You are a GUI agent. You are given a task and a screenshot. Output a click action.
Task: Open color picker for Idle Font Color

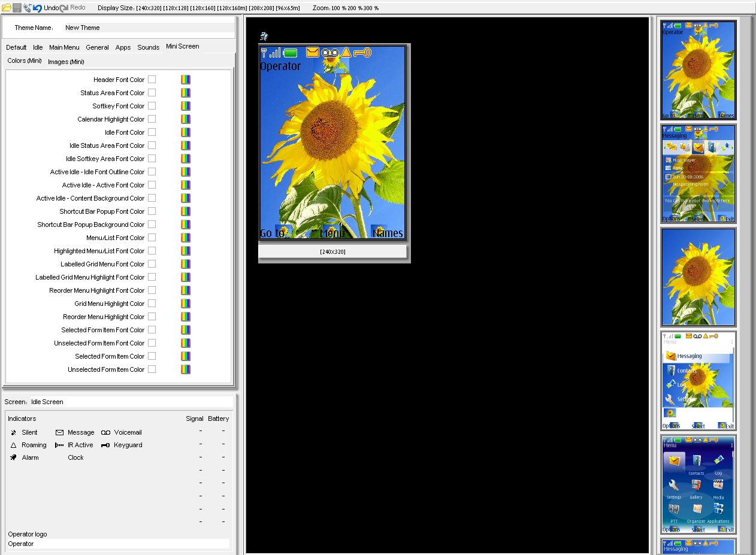tap(186, 132)
